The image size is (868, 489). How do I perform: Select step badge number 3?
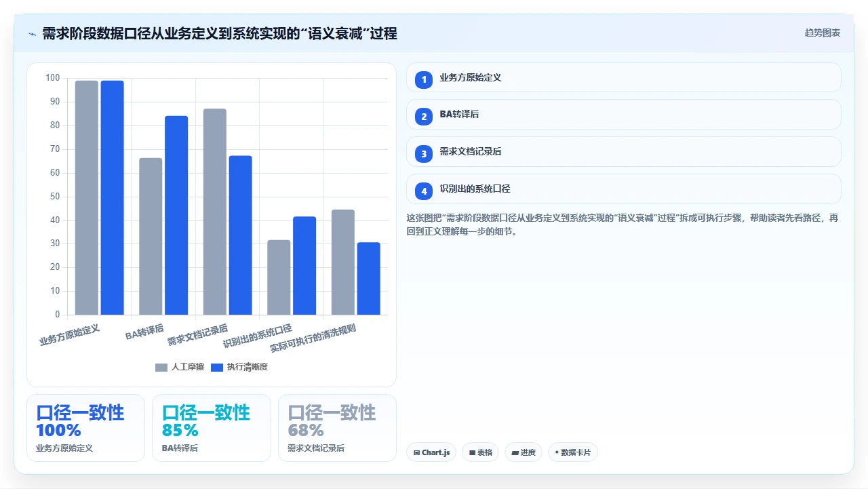tap(424, 153)
